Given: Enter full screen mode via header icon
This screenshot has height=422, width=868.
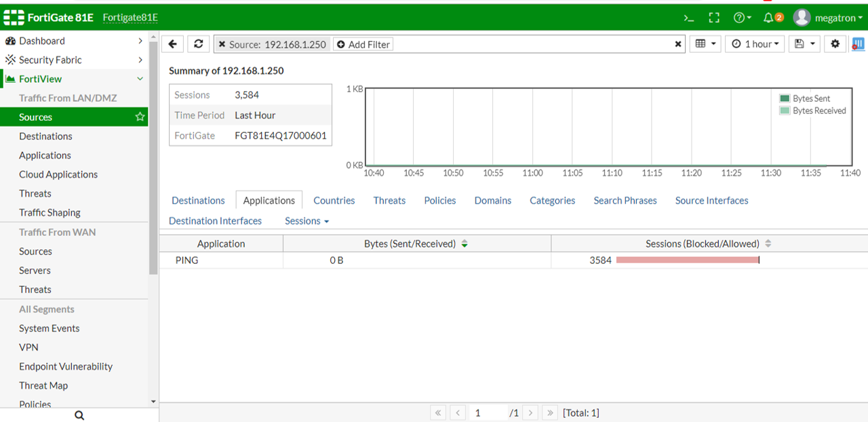Looking at the screenshot, I should point(713,18).
